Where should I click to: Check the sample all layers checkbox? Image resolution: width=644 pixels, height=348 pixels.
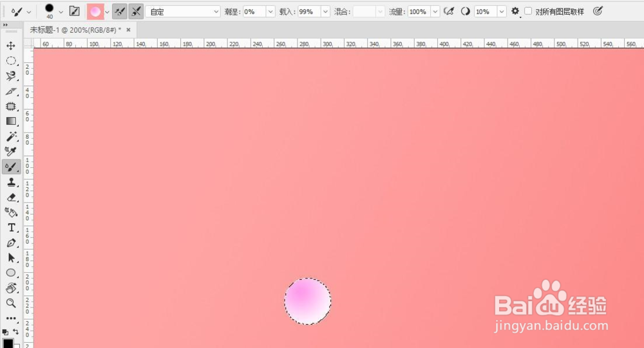click(528, 11)
